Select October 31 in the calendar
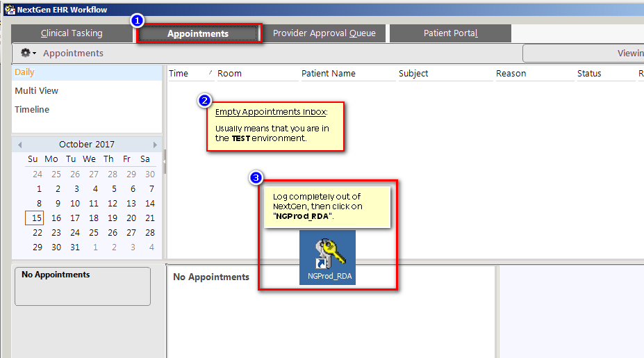 [75, 247]
